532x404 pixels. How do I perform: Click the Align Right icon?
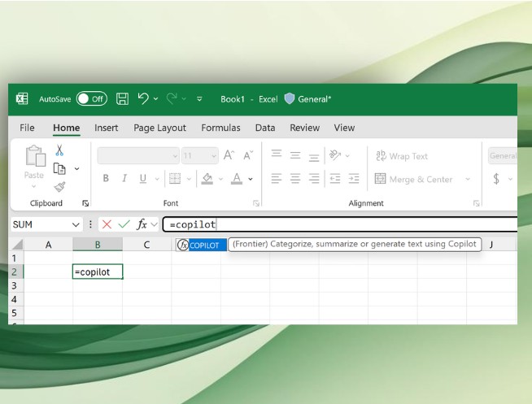314,178
